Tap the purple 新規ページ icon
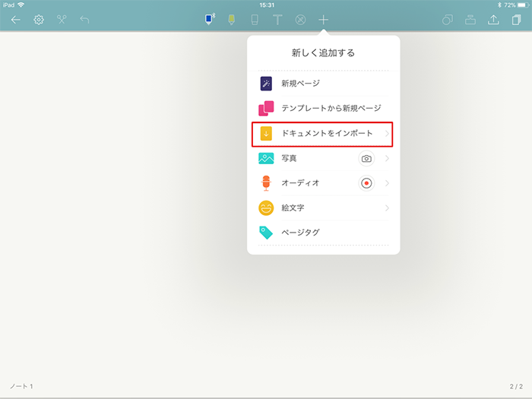This screenshot has height=399, width=532. [266, 84]
